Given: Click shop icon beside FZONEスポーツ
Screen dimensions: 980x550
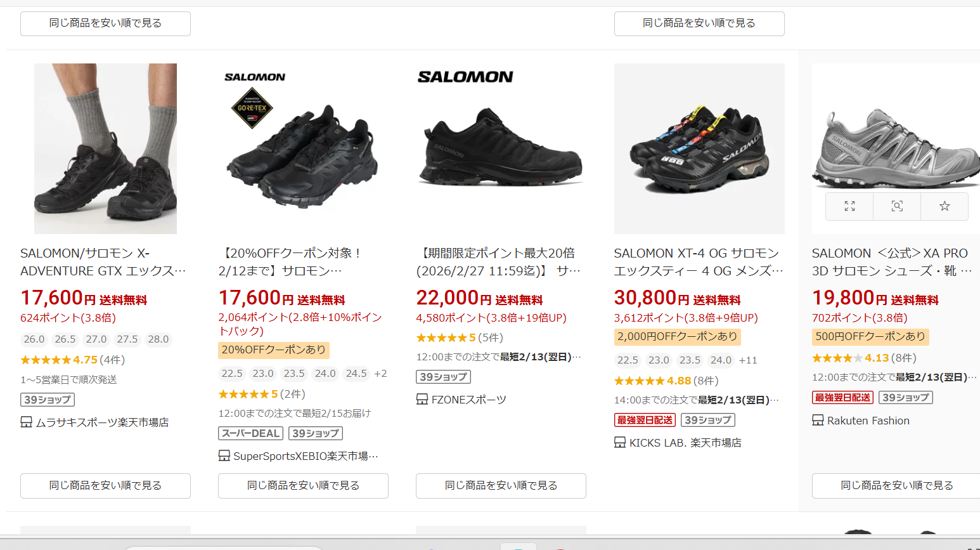Looking at the screenshot, I should 422,399.
